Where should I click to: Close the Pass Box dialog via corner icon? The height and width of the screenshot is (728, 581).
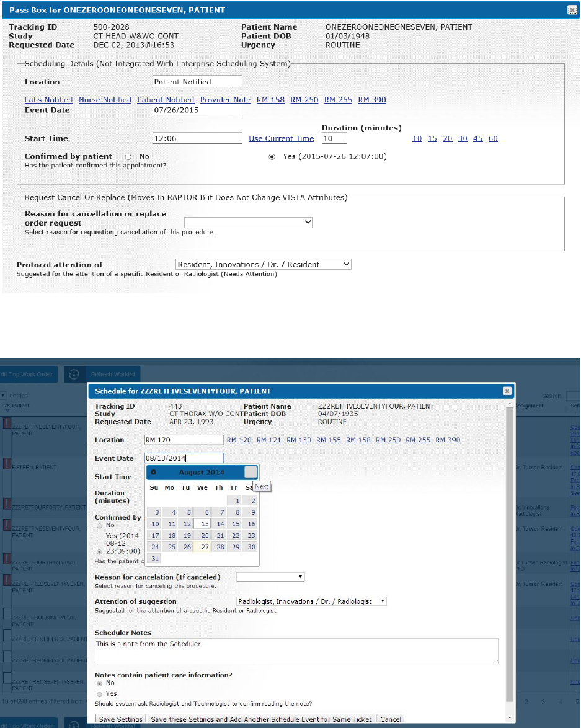[572, 10]
